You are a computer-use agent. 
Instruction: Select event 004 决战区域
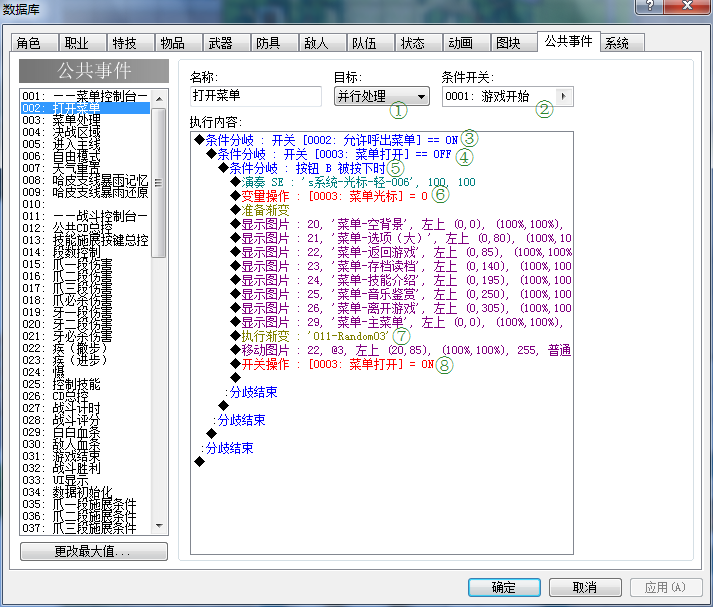point(85,132)
